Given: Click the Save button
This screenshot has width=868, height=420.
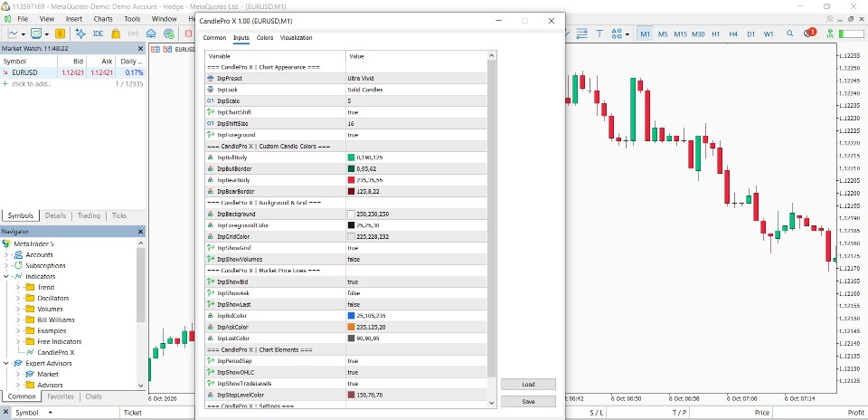Looking at the screenshot, I should pos(528,402).
